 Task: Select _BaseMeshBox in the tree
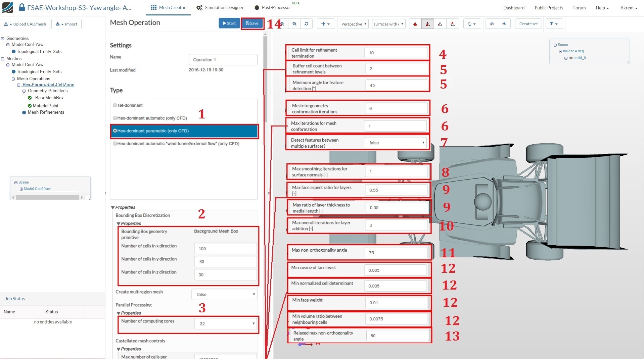click(48, 98)
